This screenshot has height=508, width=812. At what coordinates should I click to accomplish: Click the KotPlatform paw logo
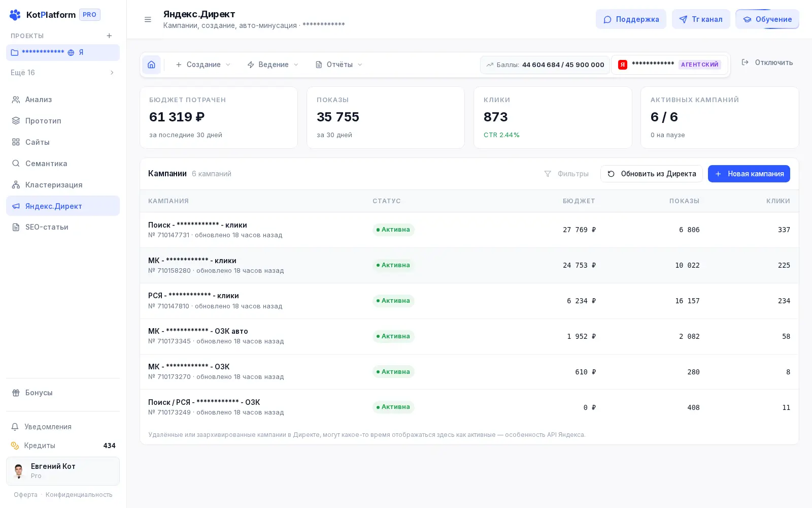[15, 15]
